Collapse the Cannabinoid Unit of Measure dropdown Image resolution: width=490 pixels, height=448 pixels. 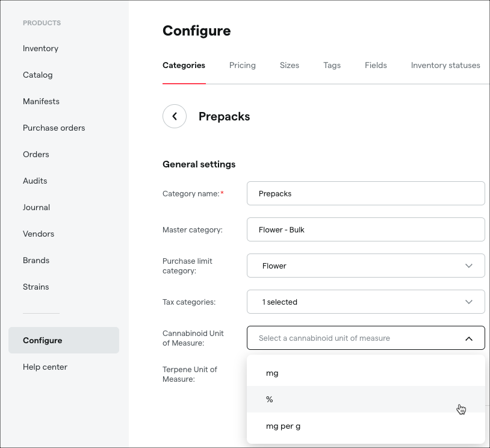pyautogui.click(x=365, y=338)
